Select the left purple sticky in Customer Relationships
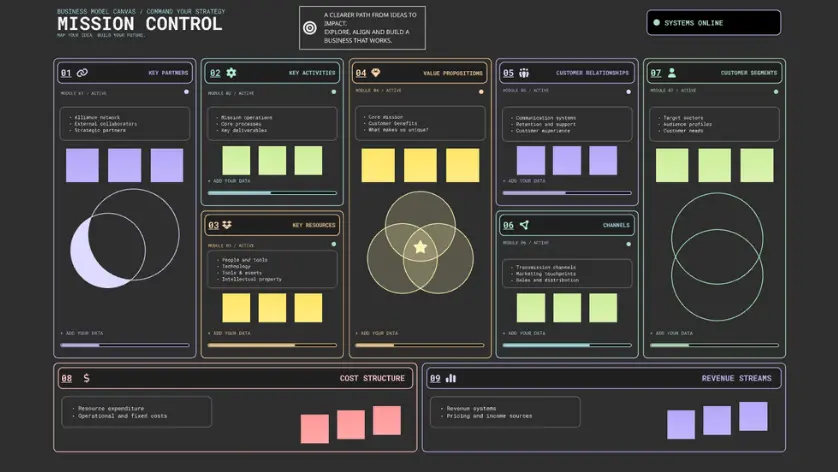Image resolution: width=838 pixels, height=472 pixels. point(531,160)
